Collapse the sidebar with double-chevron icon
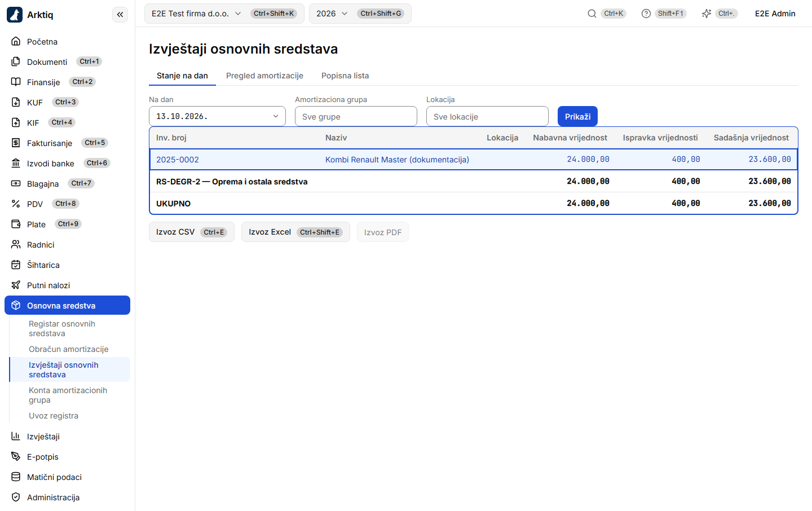The width and height of the screenshot is (812, 511). coord(120,15)
